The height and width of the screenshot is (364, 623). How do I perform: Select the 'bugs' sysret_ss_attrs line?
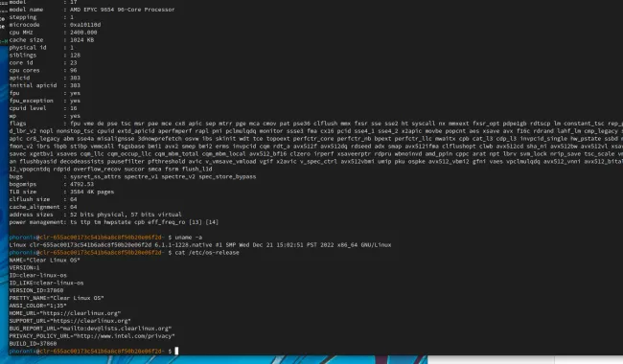132,176
